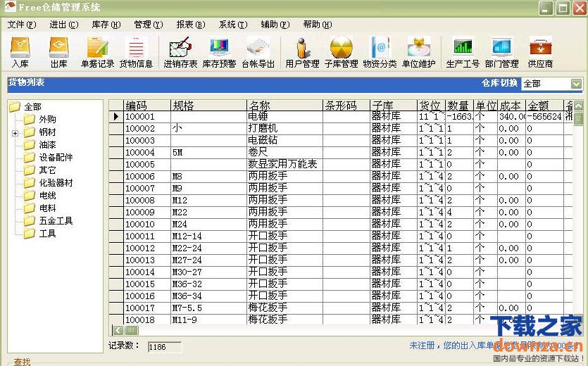Click the horizontal scrollbar left arrow
Screen dimensions: 588x366
pos(117,330)
